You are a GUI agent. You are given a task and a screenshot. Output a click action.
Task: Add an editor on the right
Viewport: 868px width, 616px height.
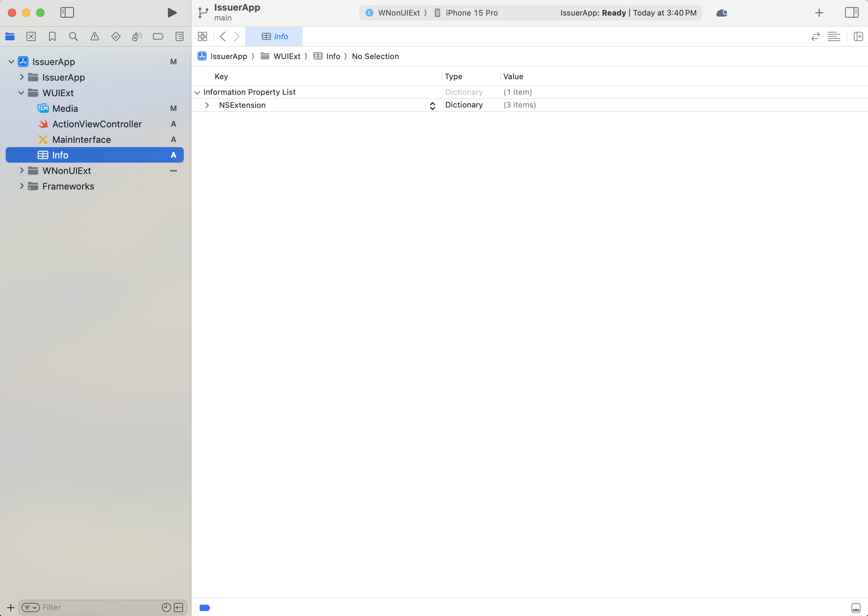[x=858, y=36]
